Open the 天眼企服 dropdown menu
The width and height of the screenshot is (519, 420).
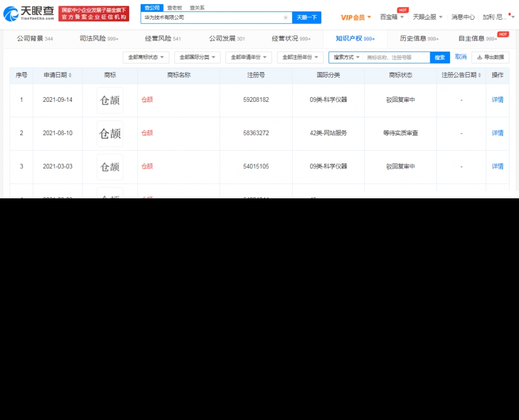427,17
